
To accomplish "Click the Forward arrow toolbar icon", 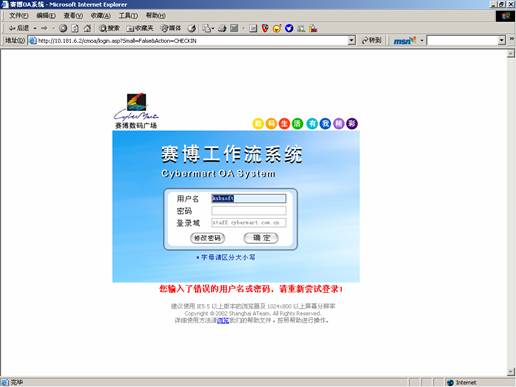I will 44,28.
